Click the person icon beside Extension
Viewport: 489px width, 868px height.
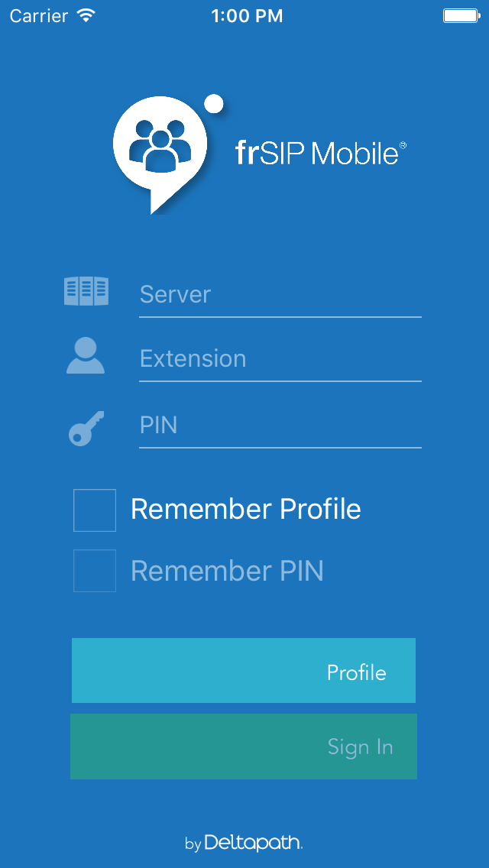click(x=86, y=355)
